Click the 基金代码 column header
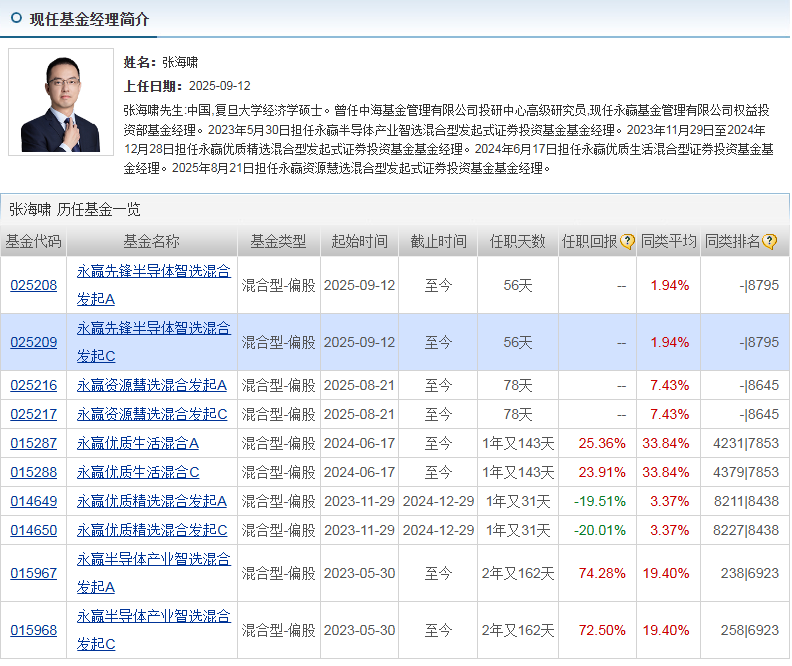The width and height of the screenshot is (792, 666). pyautogui.click(x=33, y=242)
